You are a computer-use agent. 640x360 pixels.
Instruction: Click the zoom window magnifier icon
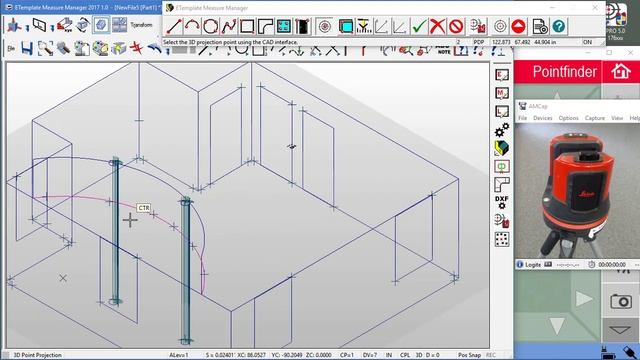click(x=45, y=49)
